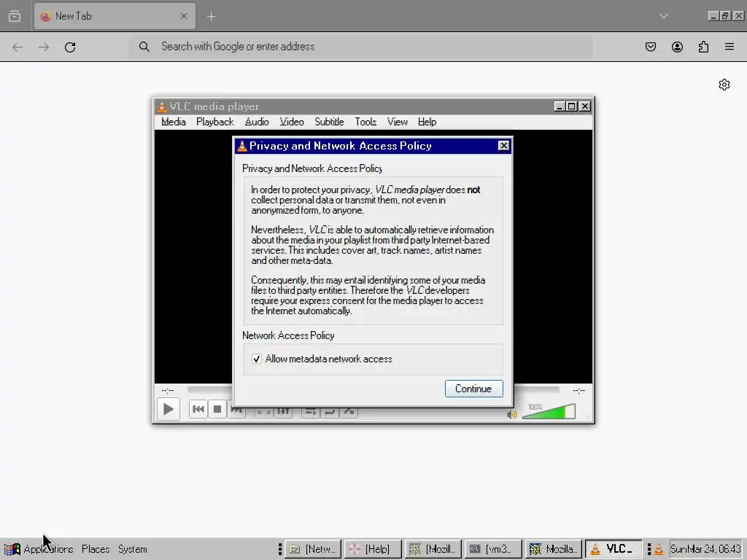The height and width of the screenshot is (560, 747).
Task: Switch to the [Netw... taskbar window
Action: coord(313,549)
